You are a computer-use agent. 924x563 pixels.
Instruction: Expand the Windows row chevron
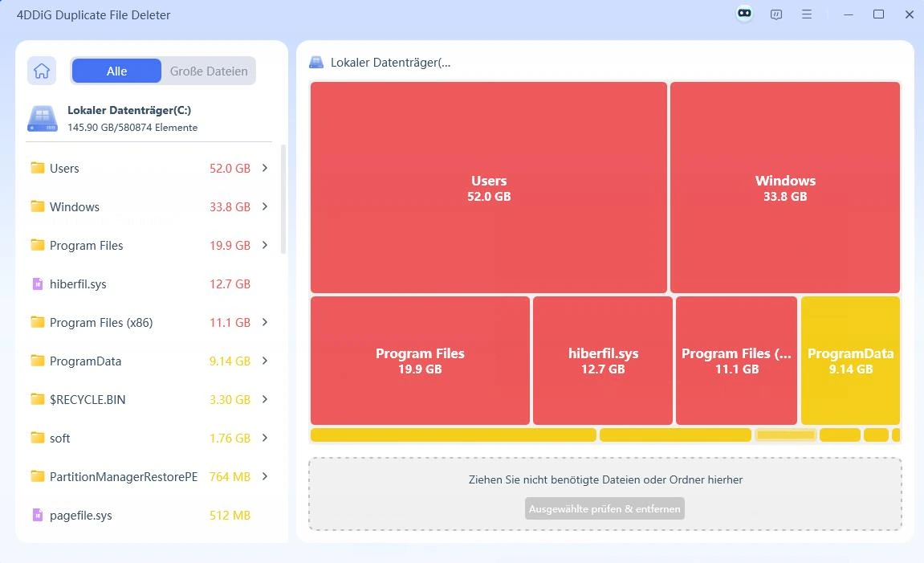265,206
